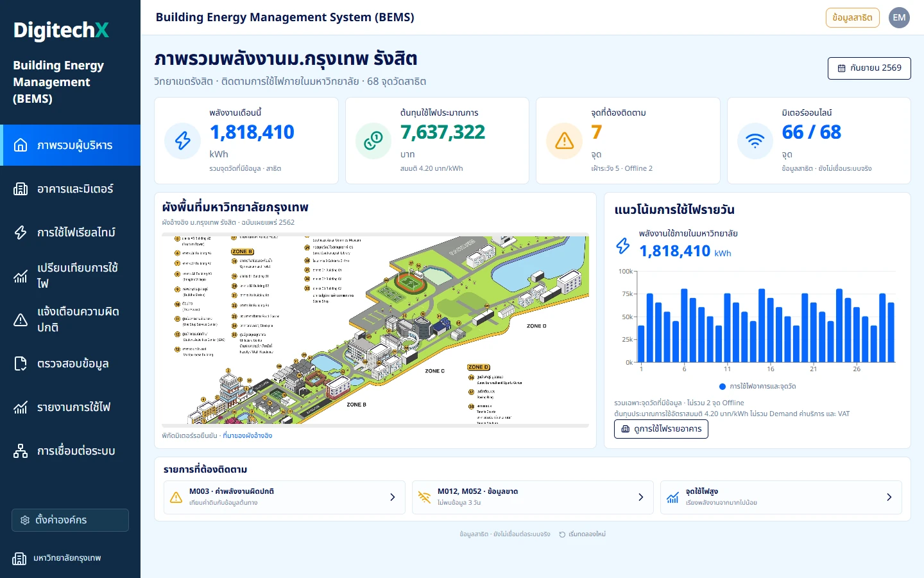Click the ดูการใช้ไฟรายอาคาร button

pos(661,429)
